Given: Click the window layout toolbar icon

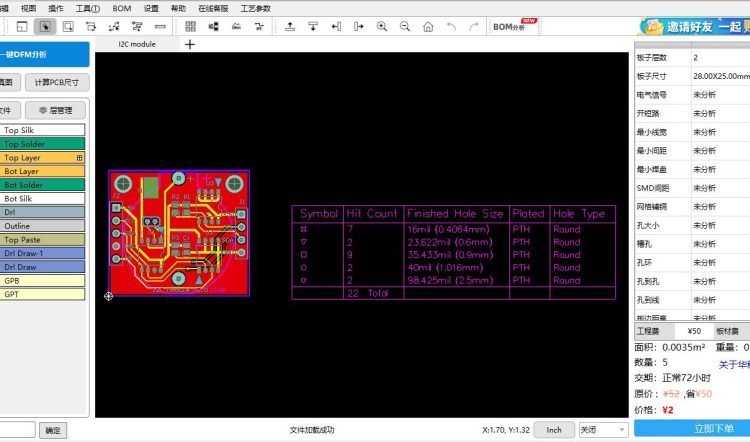Looking at the screenshot, I should 22,27.
